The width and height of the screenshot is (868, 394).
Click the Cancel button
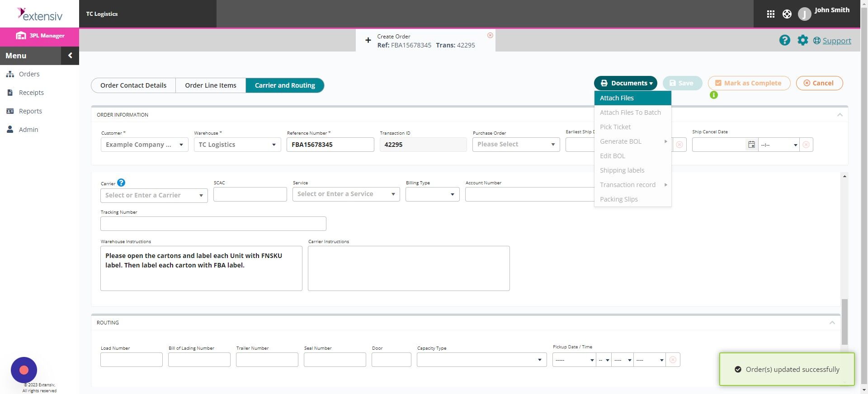(x=819, y=83)
